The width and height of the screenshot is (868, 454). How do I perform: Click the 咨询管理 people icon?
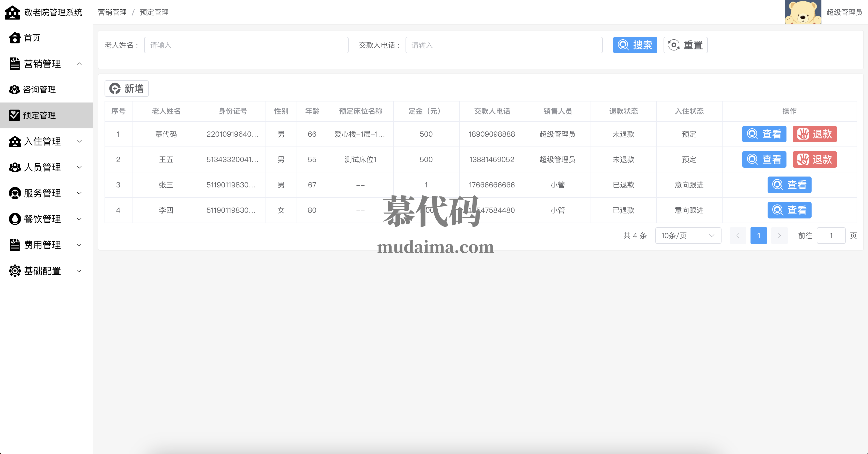point(14,89)
